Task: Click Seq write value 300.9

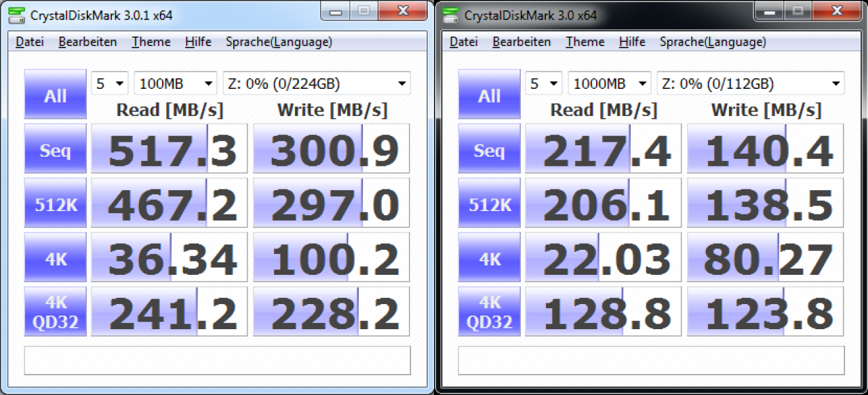Action: (332, 149)
